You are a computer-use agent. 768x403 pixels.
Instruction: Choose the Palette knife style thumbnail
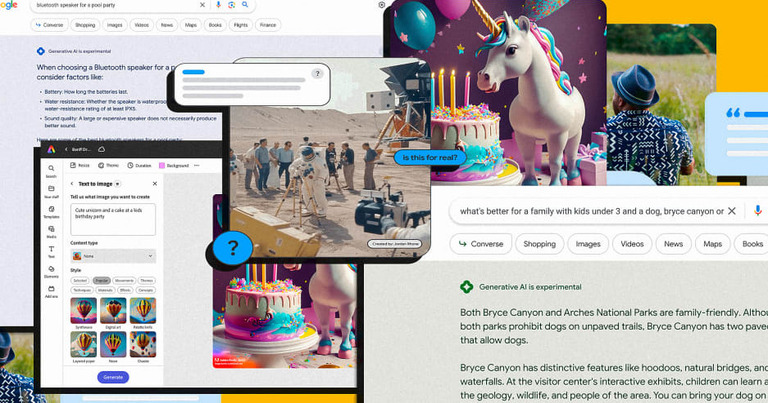tap(143, 310)
